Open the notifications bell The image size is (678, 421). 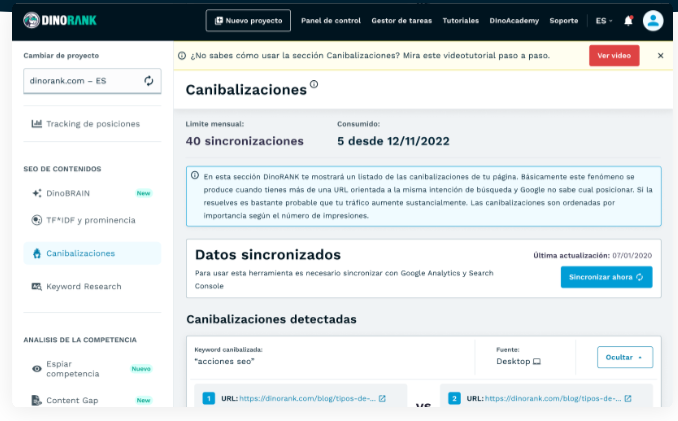628,20
